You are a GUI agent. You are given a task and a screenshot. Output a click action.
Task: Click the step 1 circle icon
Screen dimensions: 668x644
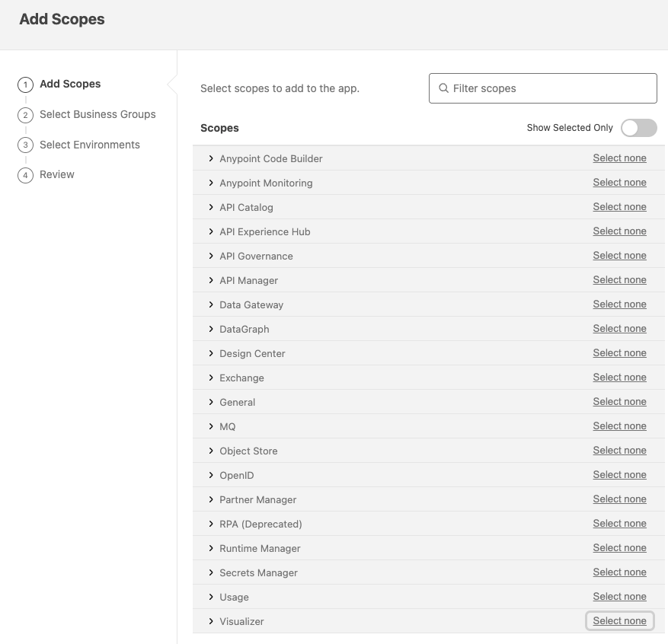point(25,84)
